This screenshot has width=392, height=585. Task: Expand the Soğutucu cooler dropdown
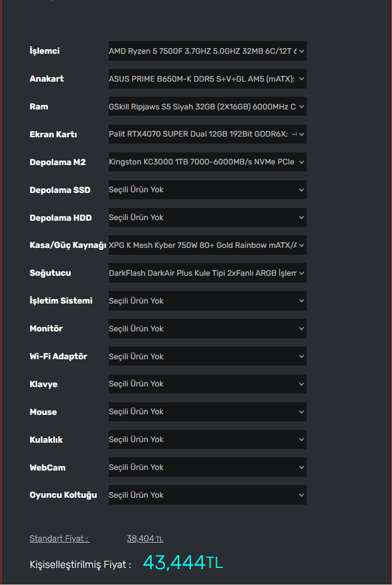[207, 273]
